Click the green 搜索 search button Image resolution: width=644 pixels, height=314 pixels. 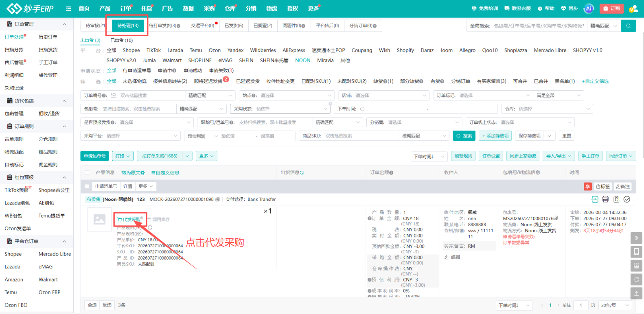coord(464,136)
